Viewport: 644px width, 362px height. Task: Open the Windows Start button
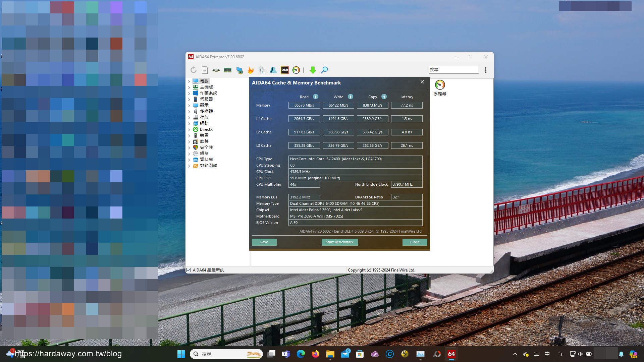pyautogui.click(x=181, y=354)
